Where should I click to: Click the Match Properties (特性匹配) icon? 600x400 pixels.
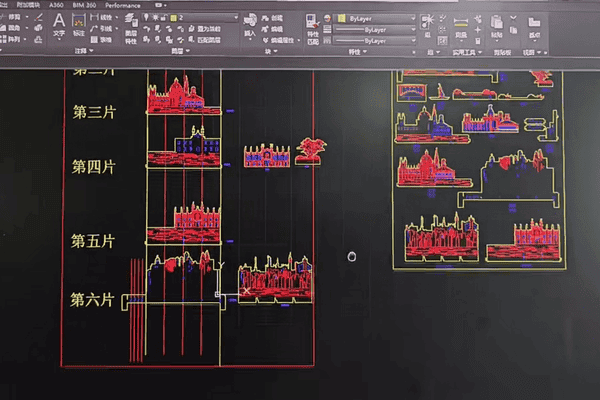(313, 29)
